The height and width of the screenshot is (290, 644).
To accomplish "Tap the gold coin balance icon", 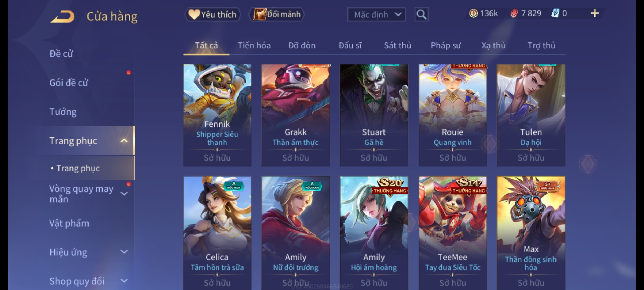I will tap(473, 13).
